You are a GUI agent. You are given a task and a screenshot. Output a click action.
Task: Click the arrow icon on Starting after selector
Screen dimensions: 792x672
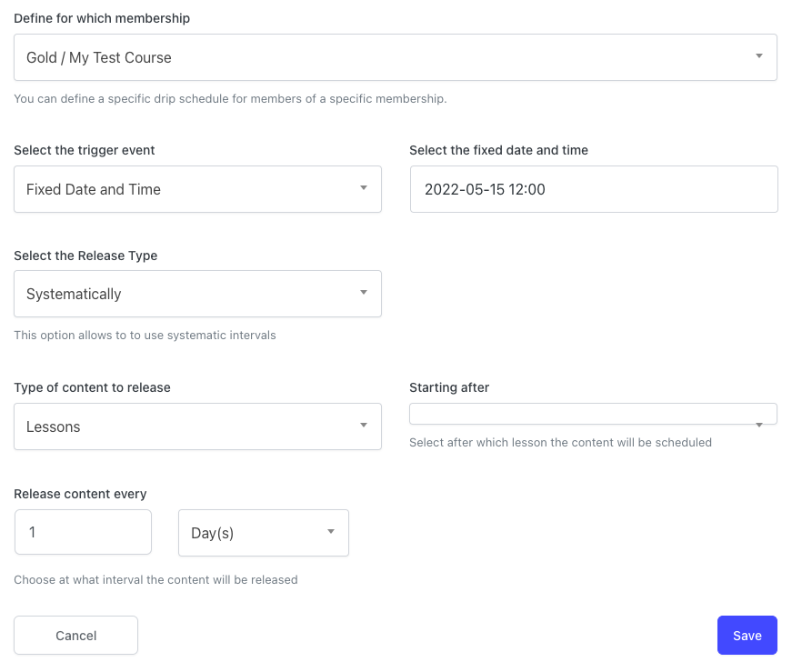pyautogui.click(x=758, y=425)
